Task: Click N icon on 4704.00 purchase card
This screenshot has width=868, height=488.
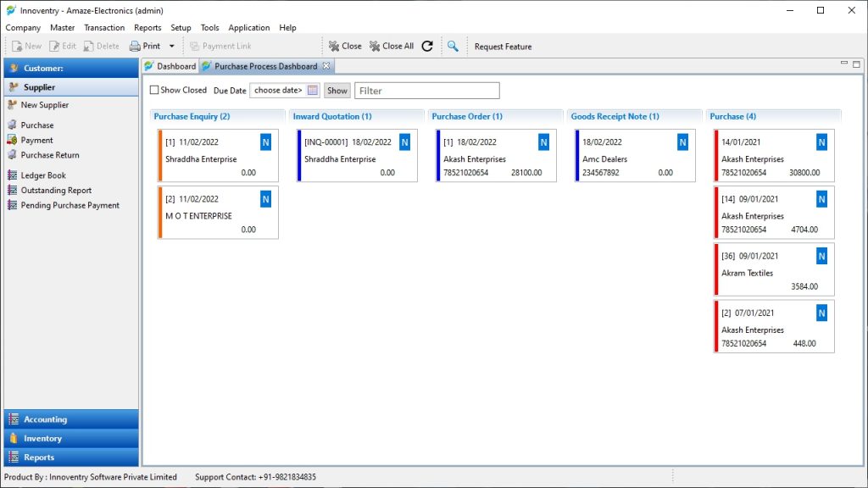Action: (x=821, y=199)
